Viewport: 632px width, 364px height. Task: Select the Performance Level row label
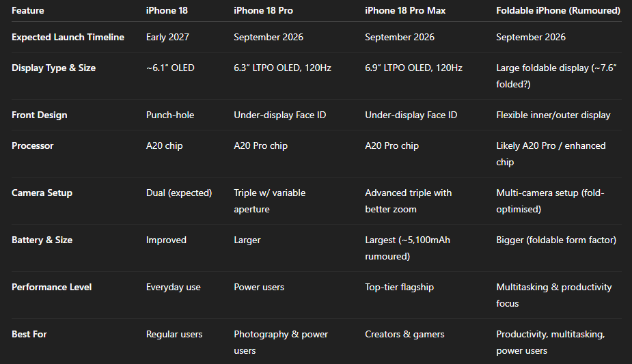point(49,288)
